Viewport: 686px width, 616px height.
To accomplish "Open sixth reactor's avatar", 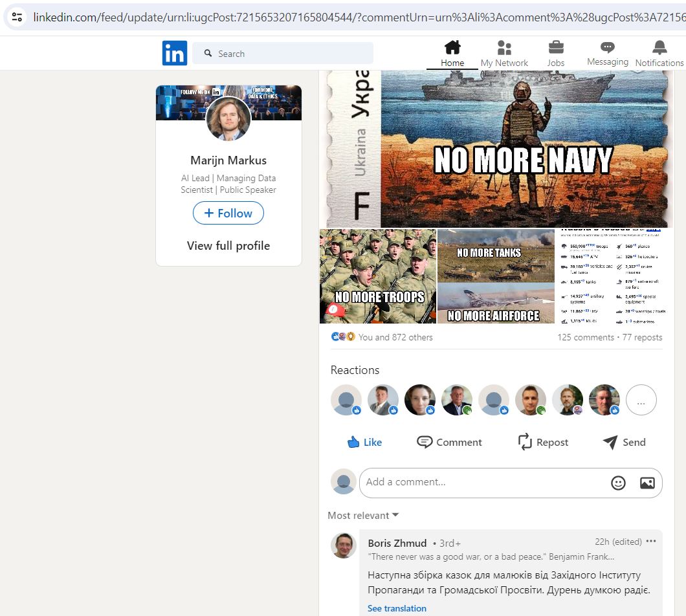I will [x=531, y=400].
